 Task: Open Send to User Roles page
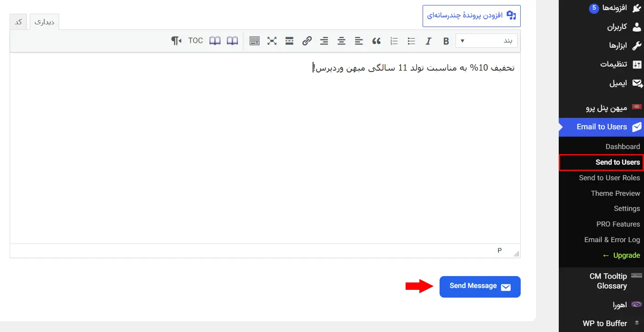point(609,178)
